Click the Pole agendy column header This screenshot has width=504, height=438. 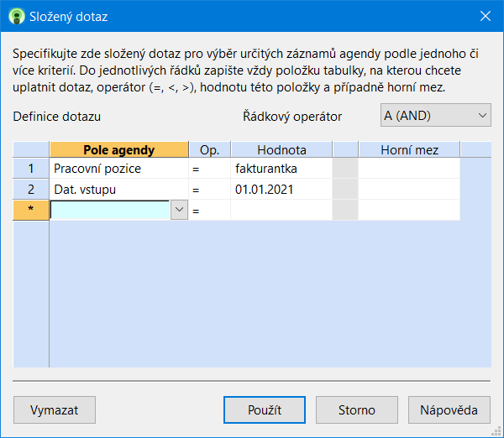point(119,149)
